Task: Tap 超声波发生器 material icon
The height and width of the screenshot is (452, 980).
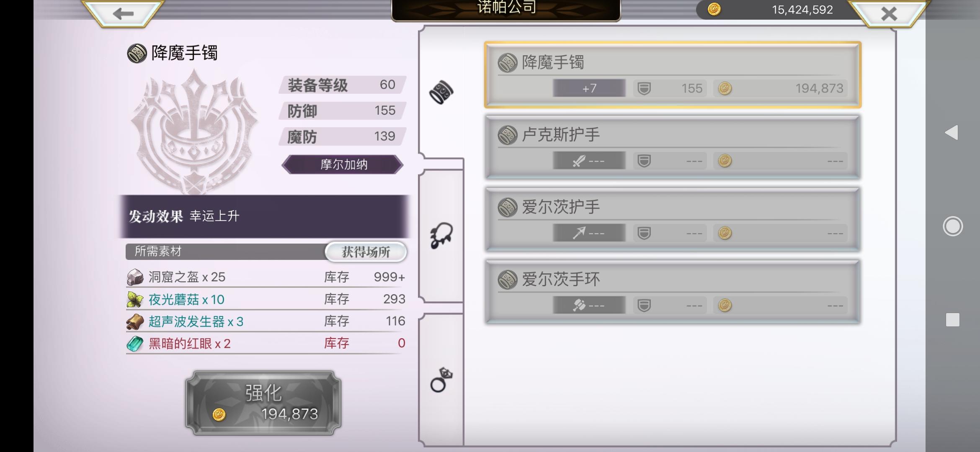Action: coord(135,321)
